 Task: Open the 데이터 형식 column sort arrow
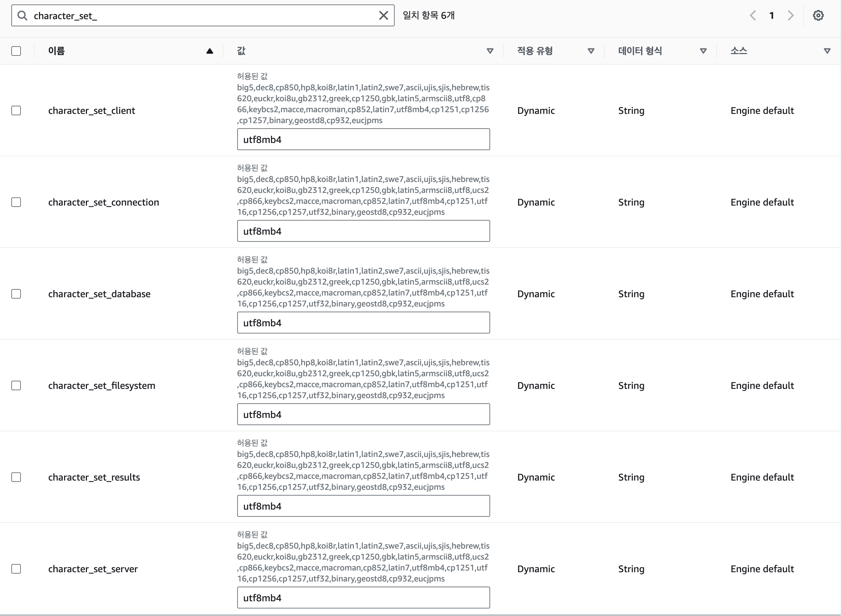[703, 51]
